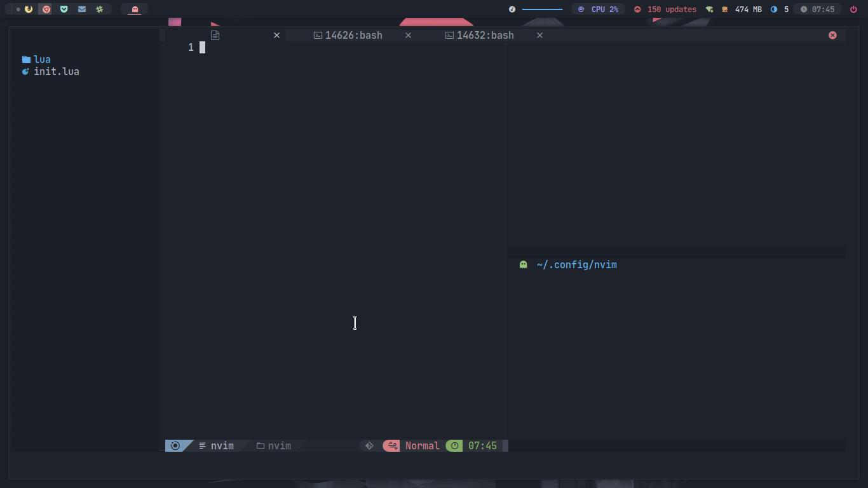Collapse the hash icon group in top bar
Viewport: 868px width, 488px height.
(x=99, y=9)
